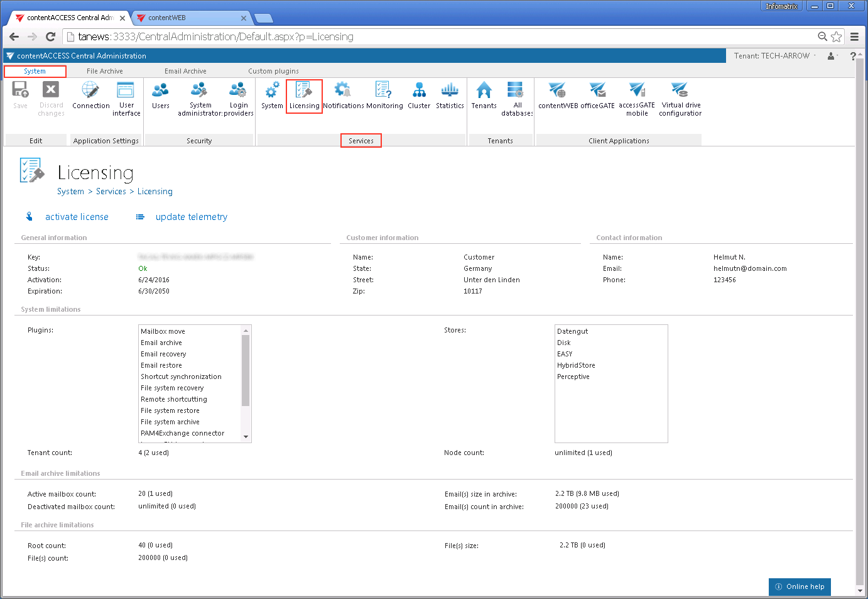Open contentWEB client application settings
Screen dimensions: 868x599
pyautogui.click(x=558, y=95)
